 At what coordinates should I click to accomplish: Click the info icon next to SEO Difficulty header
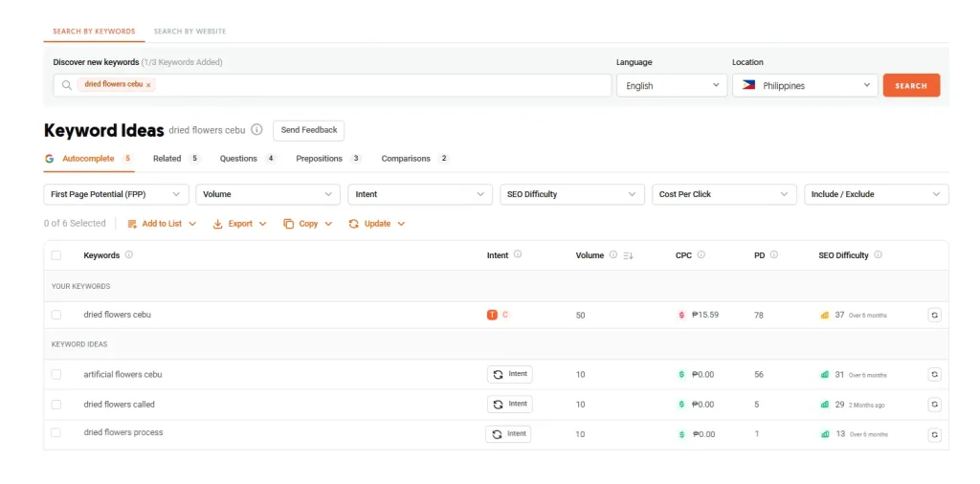click(879, 254)
